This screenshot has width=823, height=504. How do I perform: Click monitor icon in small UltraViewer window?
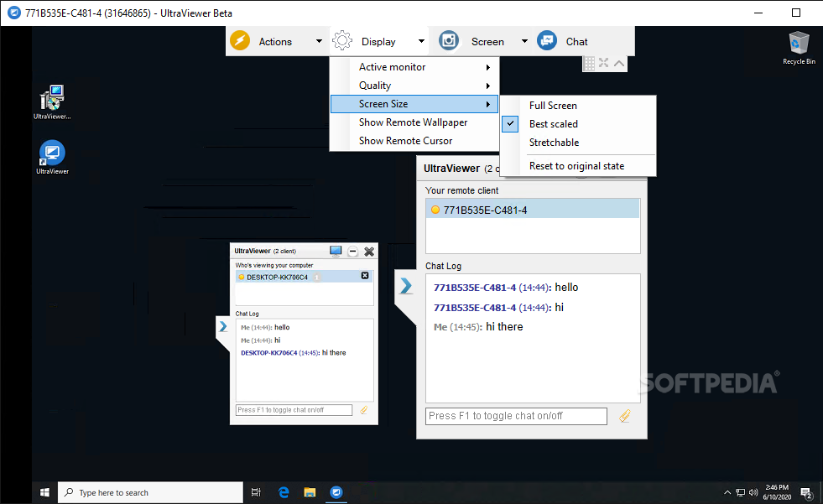click(336, 252)
